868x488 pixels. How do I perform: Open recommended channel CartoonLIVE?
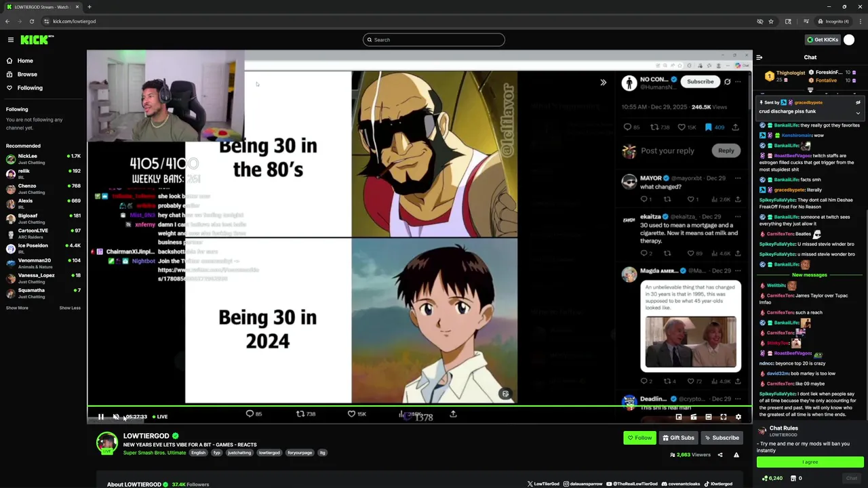(x=43, y=234)
